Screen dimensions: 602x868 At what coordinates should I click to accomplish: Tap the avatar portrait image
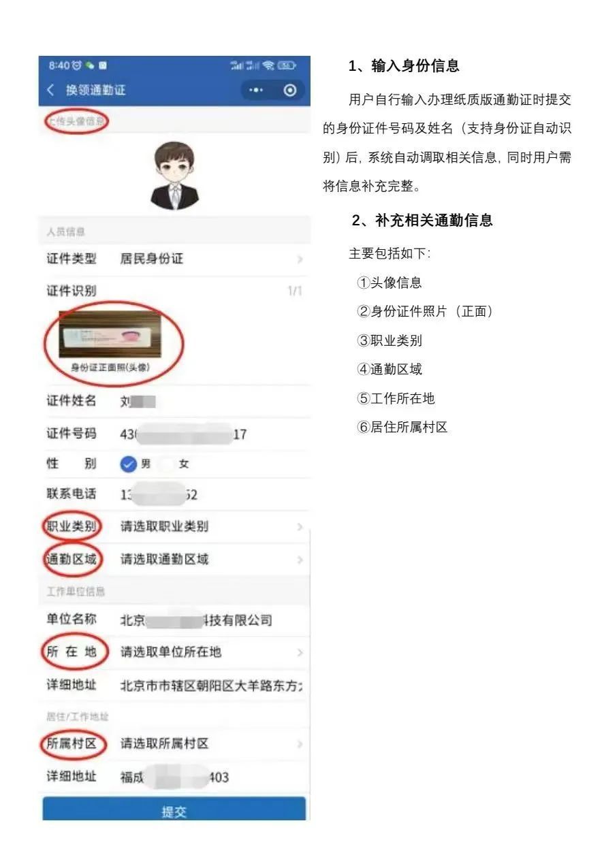pyautogui.click(x=176, y=175)
